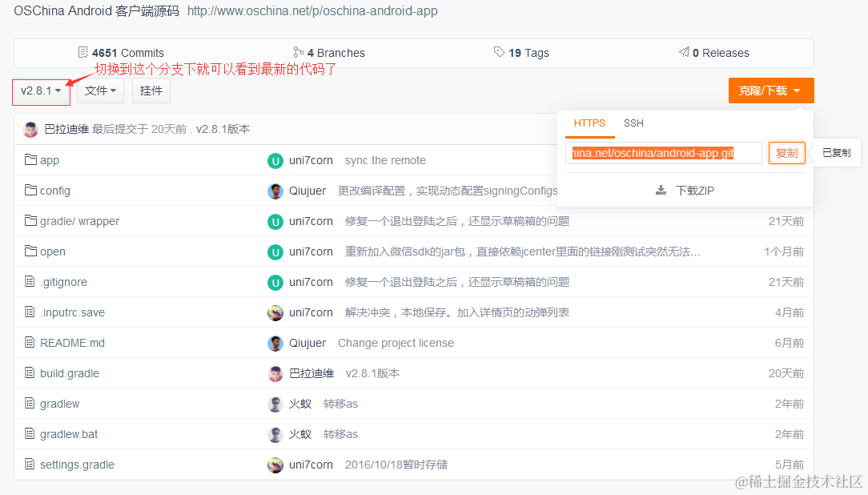Screen dimensions: 868x495
Task: Open the gradle/ wrapper folder
Action: [80, 222]
